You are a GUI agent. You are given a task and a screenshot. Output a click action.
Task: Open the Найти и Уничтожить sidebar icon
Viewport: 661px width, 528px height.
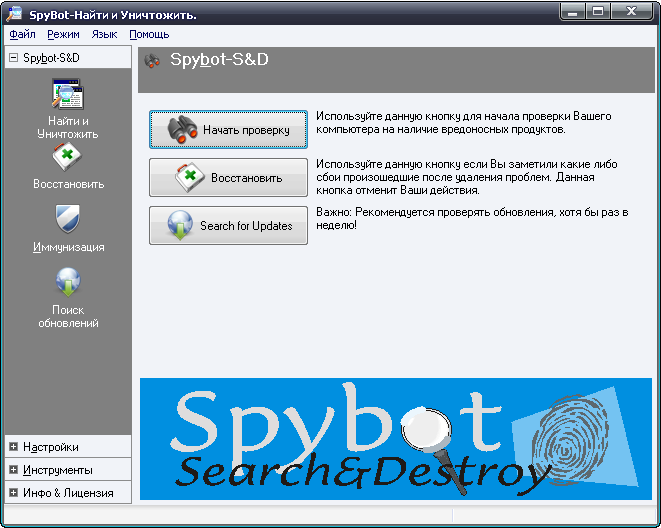(67, 96)
